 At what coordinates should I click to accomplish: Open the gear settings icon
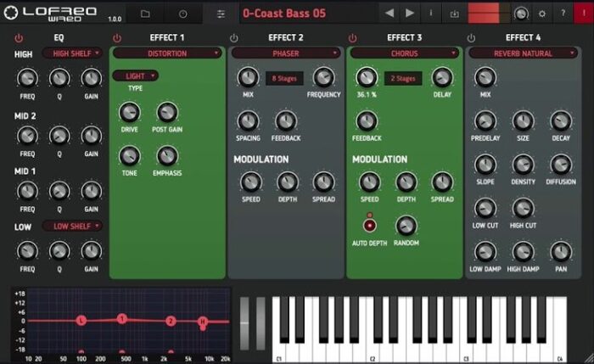click(x=542, y=14)
